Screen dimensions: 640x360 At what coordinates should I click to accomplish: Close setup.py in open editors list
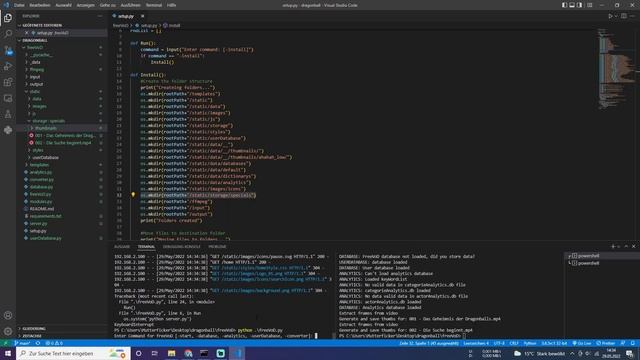pos(27,33)
